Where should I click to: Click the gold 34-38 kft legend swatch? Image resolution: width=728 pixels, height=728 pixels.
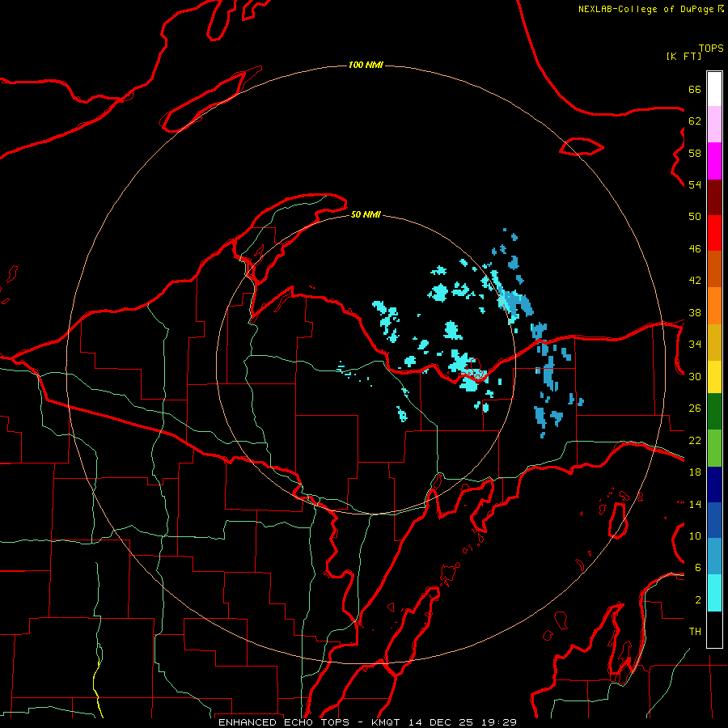[x=714, y=341]
